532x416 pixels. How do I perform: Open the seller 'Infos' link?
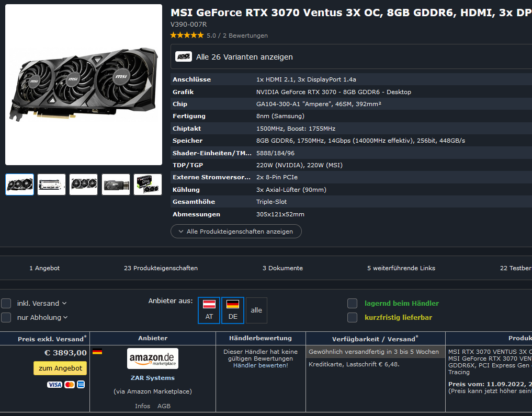pyautogui.click(x=142, y=406)
